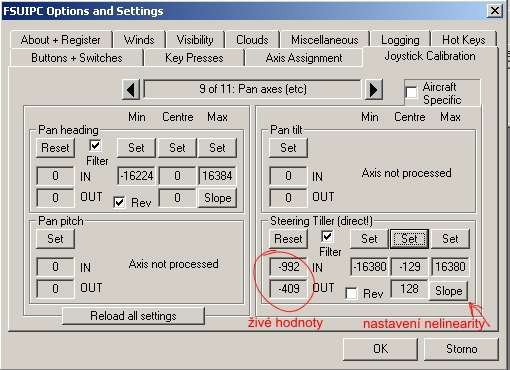
Task: Click Set button in Pan tilt
Action: (288, 148)
